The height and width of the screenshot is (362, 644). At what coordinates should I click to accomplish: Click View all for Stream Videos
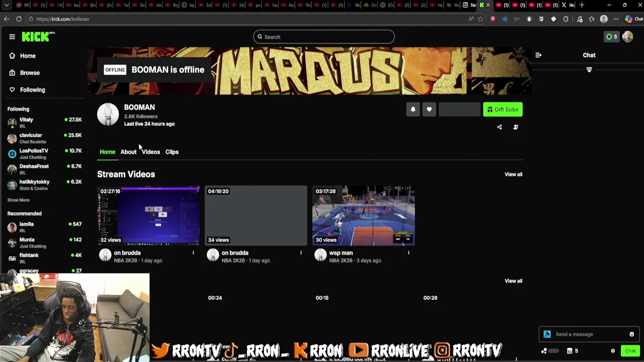513,174
